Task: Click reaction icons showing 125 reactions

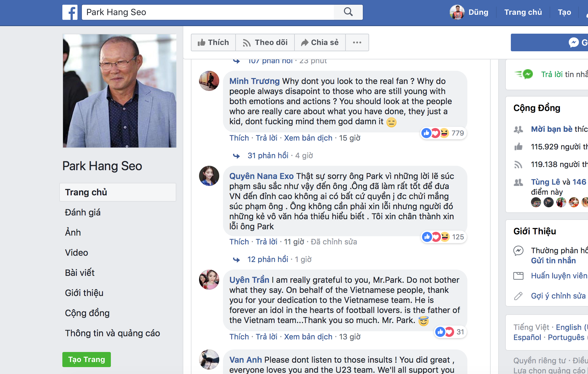Action: [x=436, y=237]
